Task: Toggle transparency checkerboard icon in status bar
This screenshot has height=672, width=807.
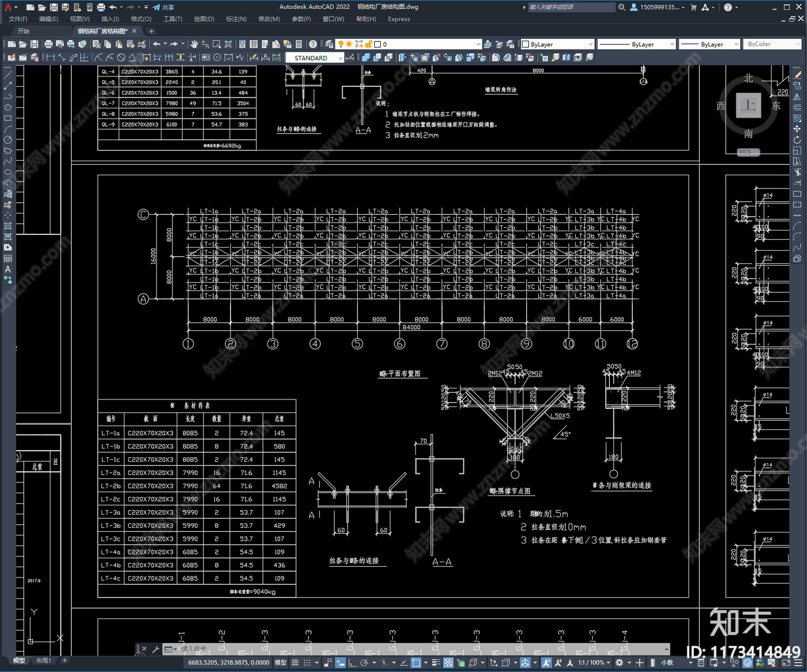Action: pos(448,662)
